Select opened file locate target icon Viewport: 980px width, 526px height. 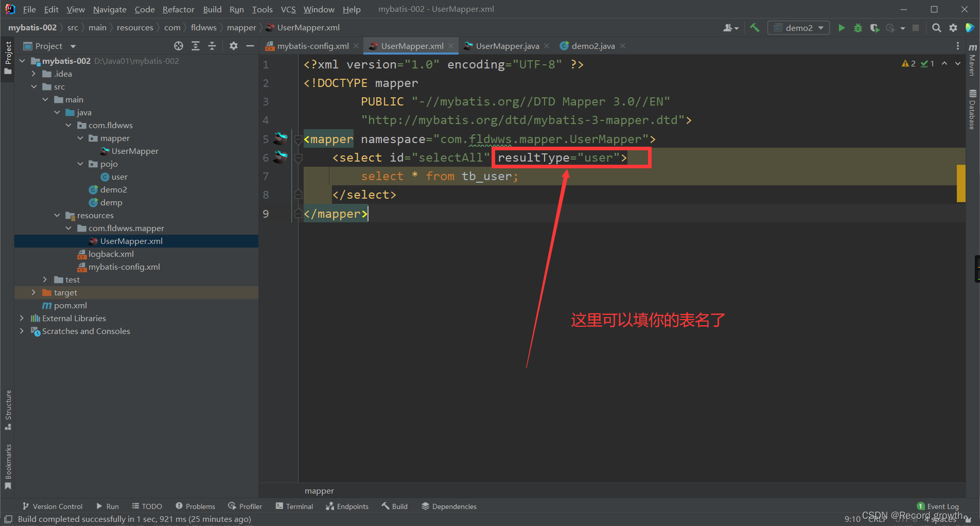pos(179,46)
